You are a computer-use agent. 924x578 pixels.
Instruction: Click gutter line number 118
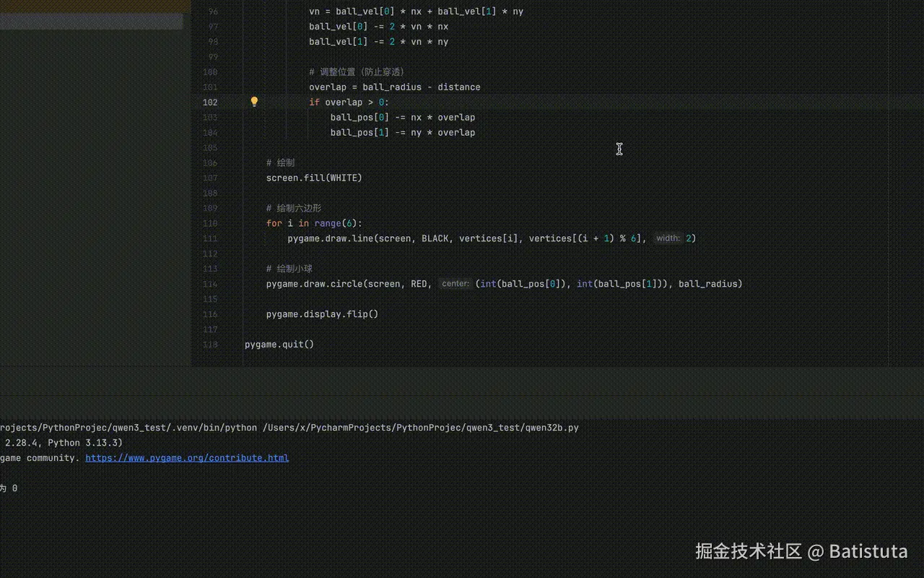tap(210, 345)
